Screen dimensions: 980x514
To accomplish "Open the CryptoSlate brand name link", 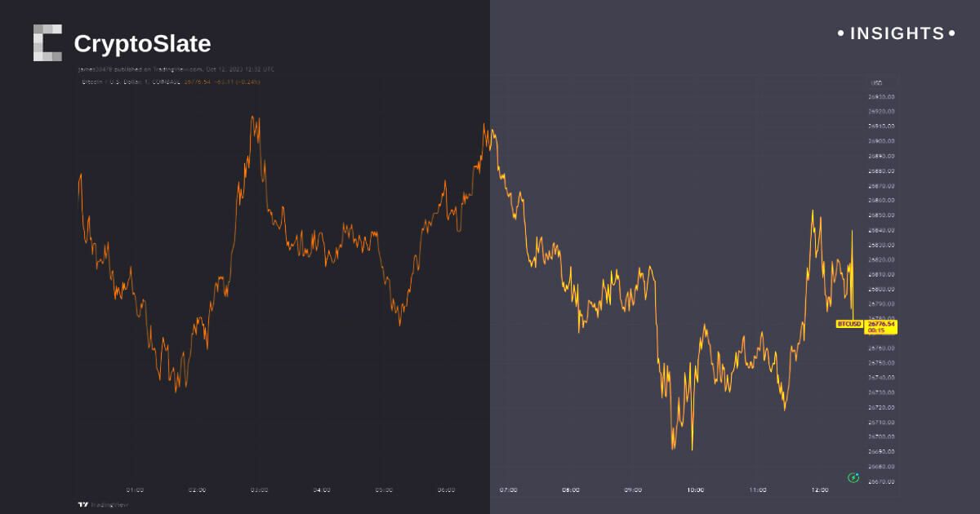I will (x=142, y=43).
